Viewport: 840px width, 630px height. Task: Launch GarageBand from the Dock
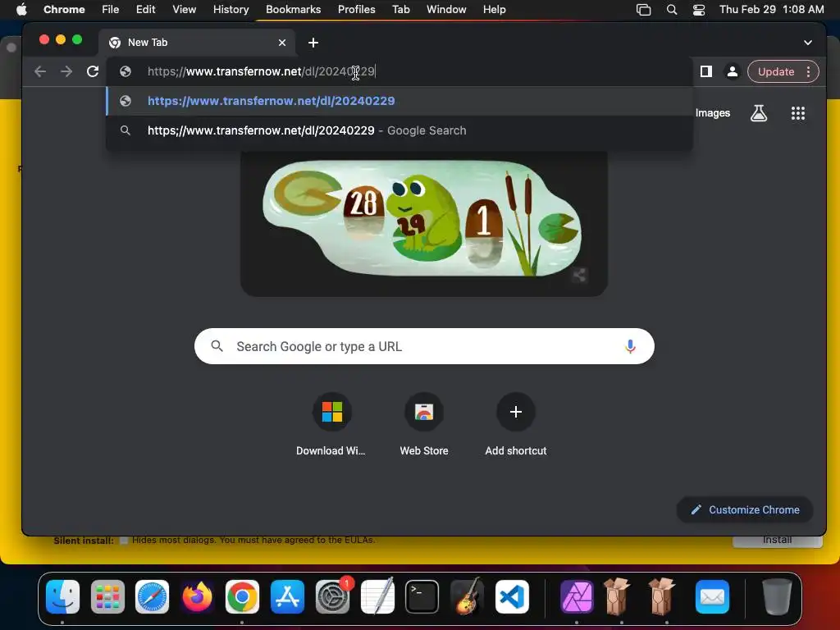coord(467,596)
